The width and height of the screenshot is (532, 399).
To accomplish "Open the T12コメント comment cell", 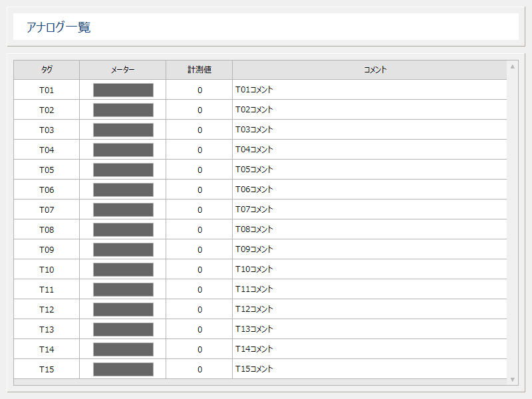I will (x=370, y=309).
